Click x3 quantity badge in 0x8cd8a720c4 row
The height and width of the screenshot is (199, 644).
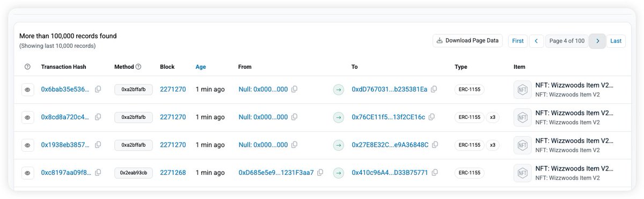(493, 117)
